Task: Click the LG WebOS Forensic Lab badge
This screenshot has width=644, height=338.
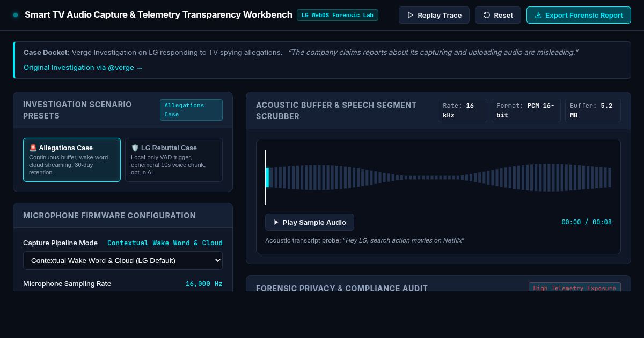Action: tap(338, 15)
